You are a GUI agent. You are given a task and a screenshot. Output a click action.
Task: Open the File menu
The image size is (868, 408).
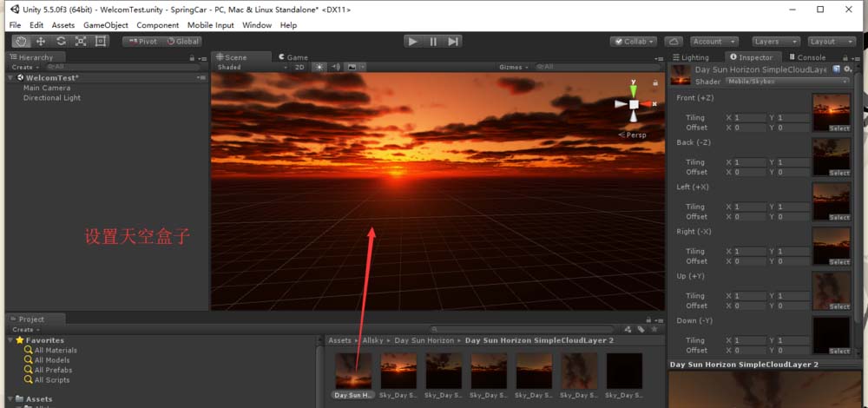[15, 25]
